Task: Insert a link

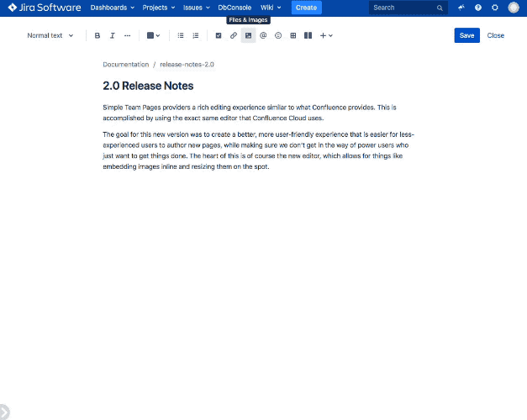Action: pyautogui.click(x=234, y=35)
